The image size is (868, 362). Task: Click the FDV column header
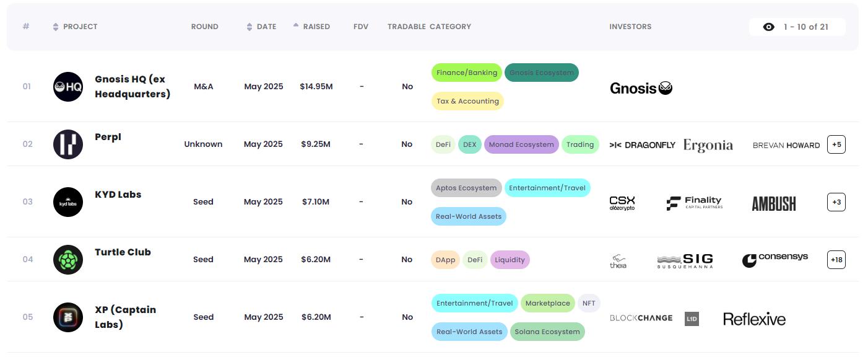coord(361,27)
